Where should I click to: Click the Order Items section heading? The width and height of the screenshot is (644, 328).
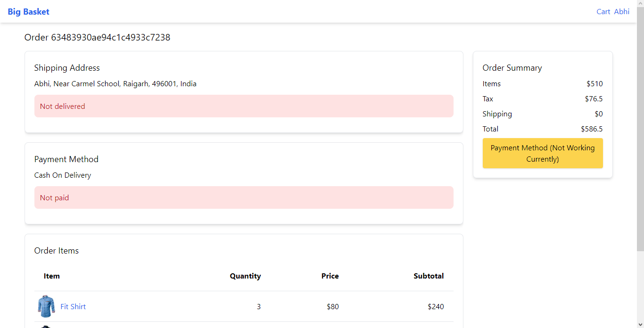pyautogui.click(x=57, y=251)
